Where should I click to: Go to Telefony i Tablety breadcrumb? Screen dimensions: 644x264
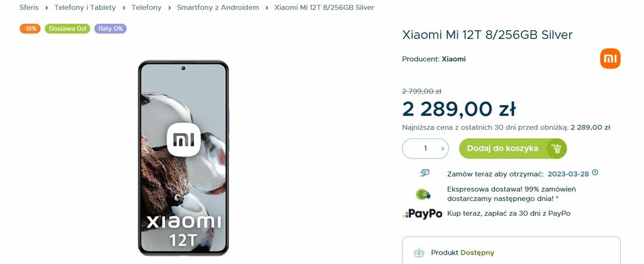(85, 8)
